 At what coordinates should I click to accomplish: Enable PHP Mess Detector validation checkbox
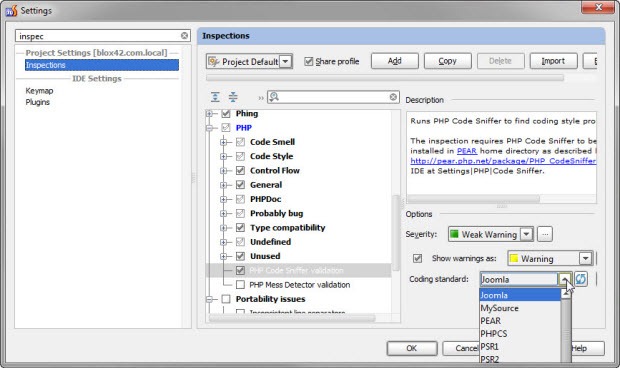240,285
